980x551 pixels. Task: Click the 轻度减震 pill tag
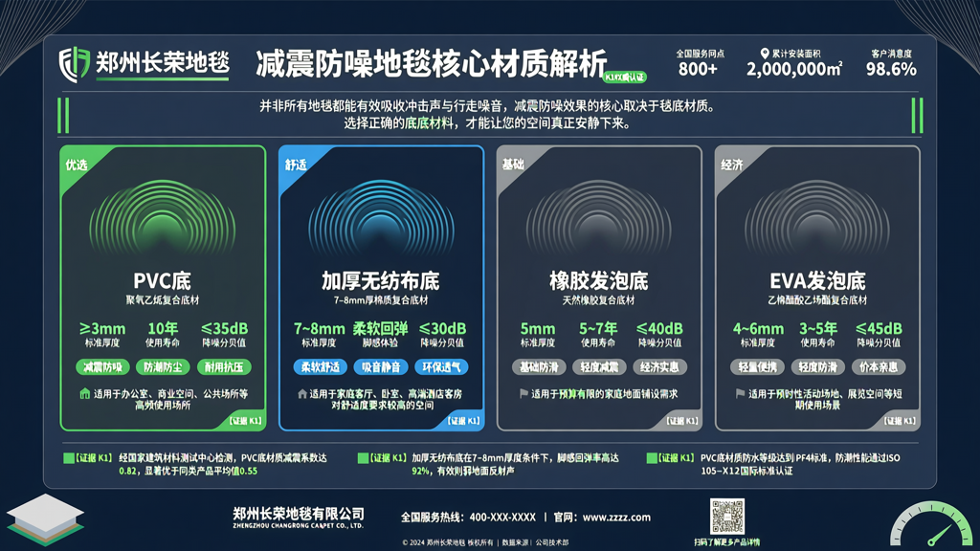click(x=599, y=367)
